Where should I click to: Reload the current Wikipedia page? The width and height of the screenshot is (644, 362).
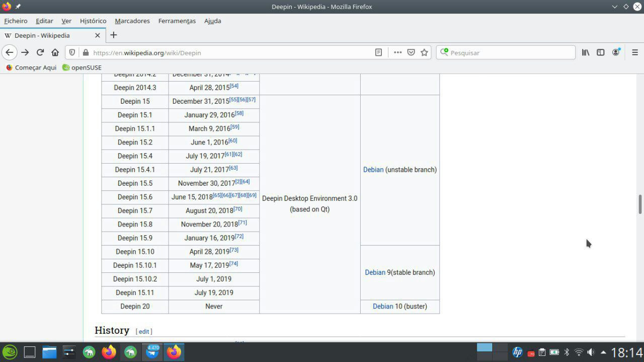40,52
